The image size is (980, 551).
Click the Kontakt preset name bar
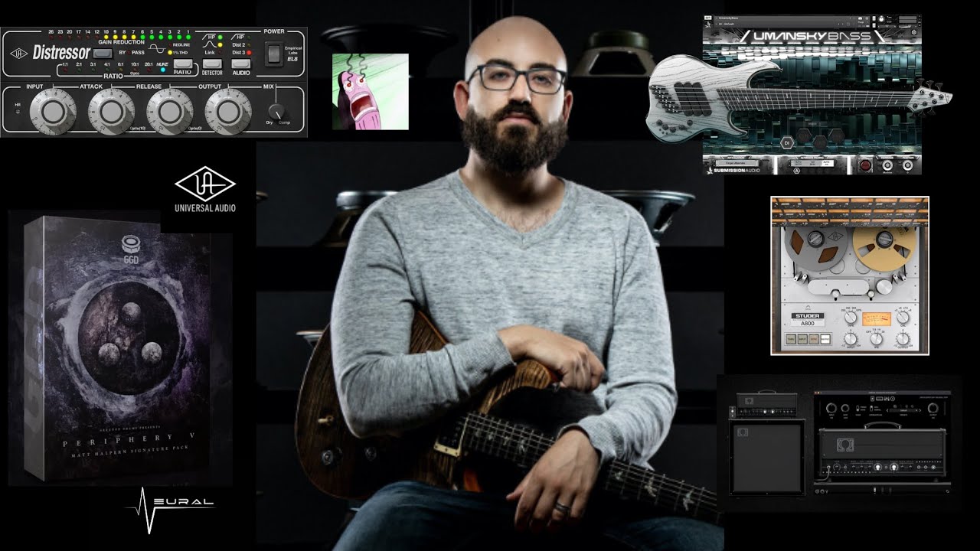(x=792, y=24)
